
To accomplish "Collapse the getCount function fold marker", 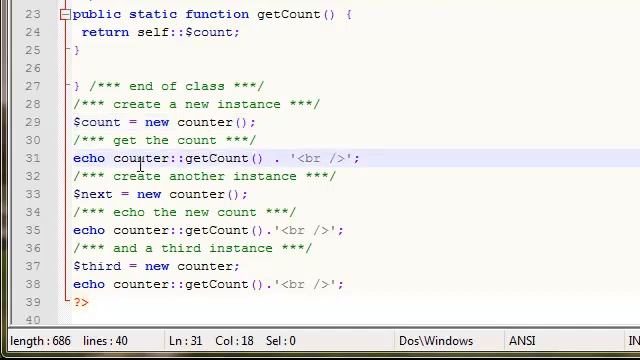I will pos(65,15).
